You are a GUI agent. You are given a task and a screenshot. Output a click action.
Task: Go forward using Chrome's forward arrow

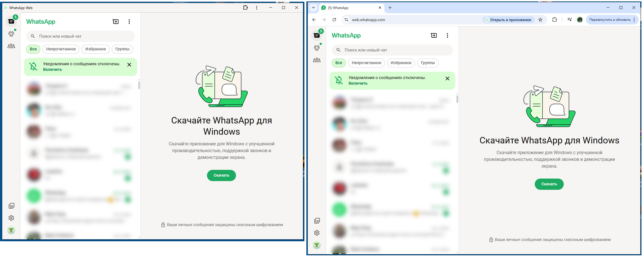pyautogui.click(x=324, y=20)
